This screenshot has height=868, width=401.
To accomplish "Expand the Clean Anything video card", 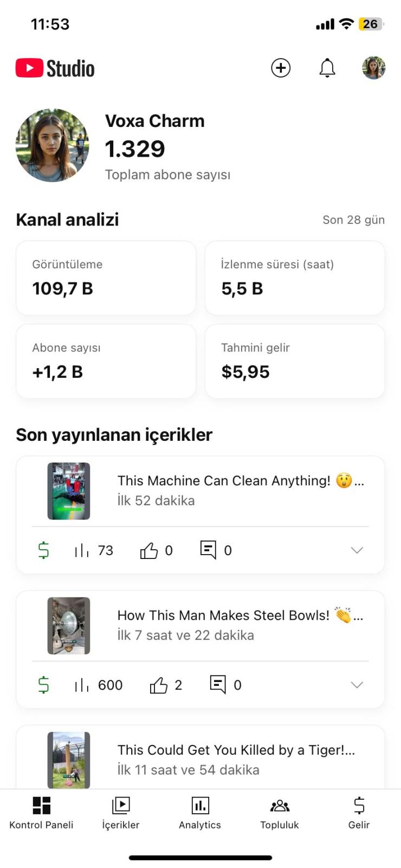I will pos(357,550).
